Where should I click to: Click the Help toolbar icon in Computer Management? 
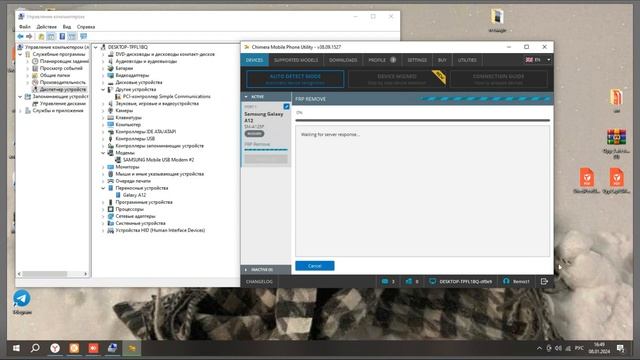coord(62,36)
